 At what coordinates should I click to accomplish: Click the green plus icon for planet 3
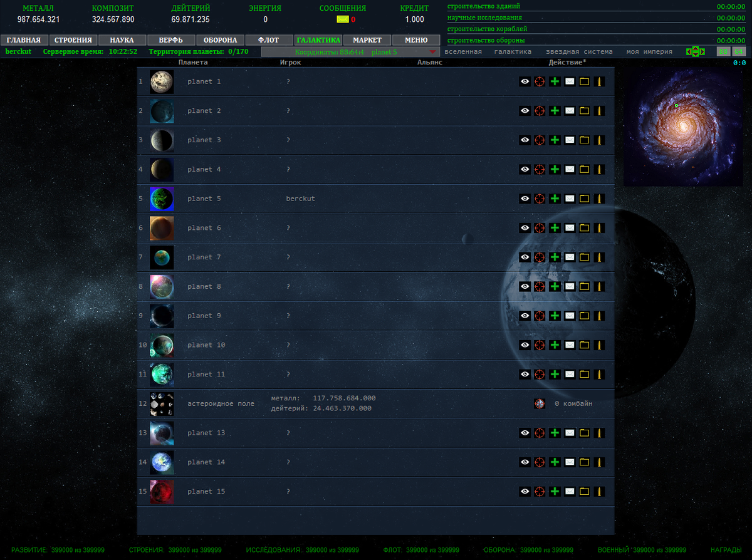(555, 140)
